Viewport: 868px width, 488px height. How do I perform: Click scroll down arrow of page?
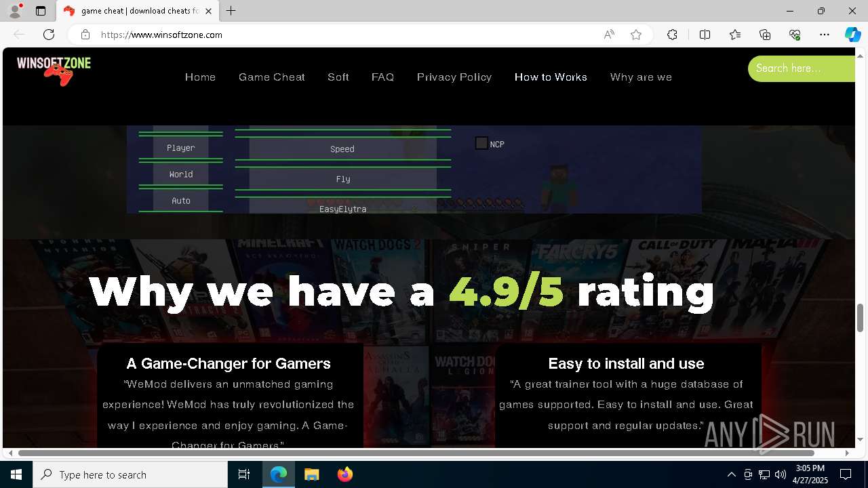point(861,440)
